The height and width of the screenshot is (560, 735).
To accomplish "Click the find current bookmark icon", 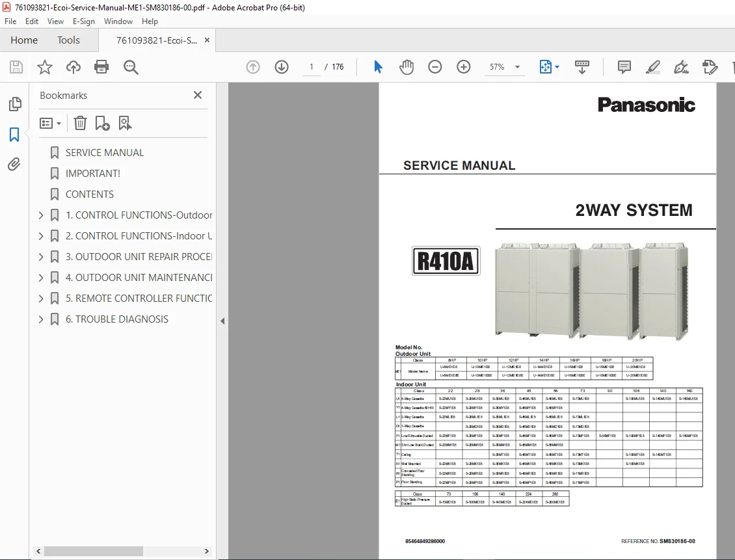I will pos(125,123).
